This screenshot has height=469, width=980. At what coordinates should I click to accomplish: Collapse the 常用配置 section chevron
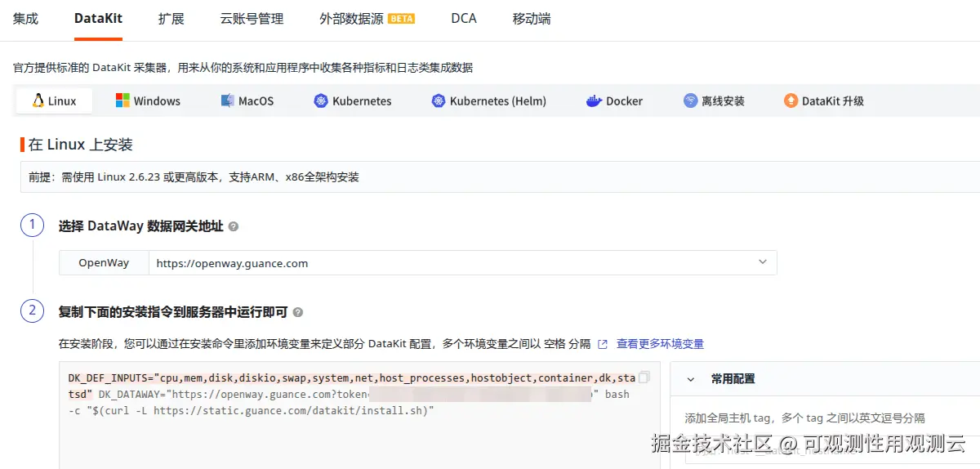click(691, 379)
